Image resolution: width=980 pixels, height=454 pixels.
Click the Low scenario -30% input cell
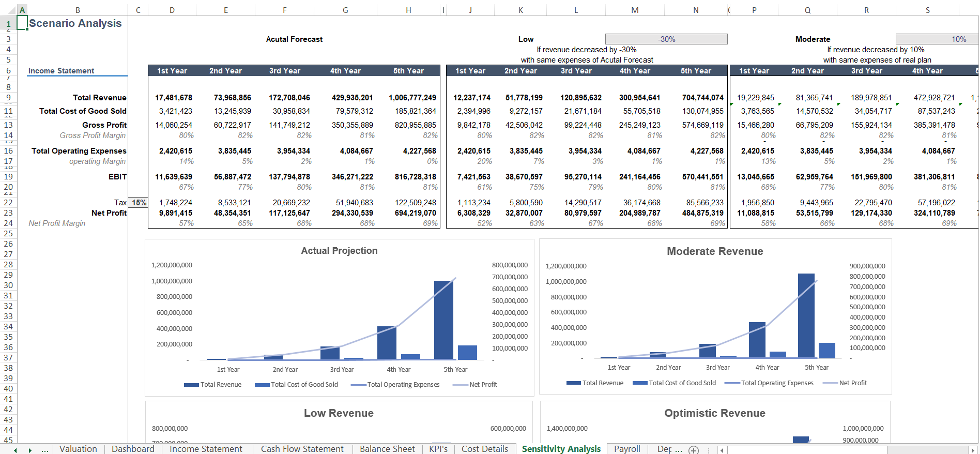pyautogui.click(x=666, y=39)
